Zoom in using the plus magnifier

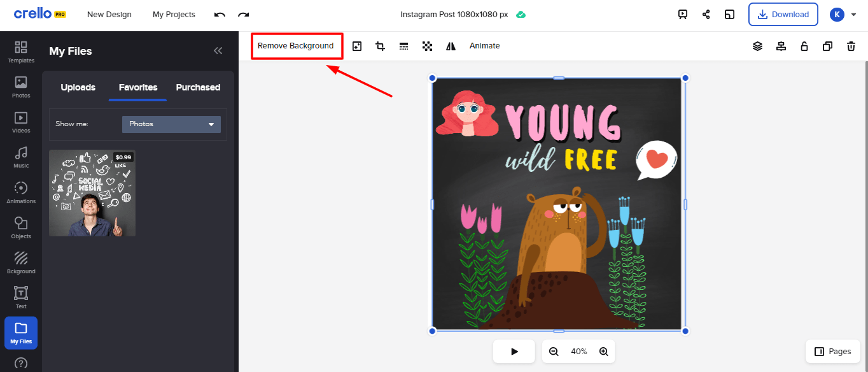603,352
